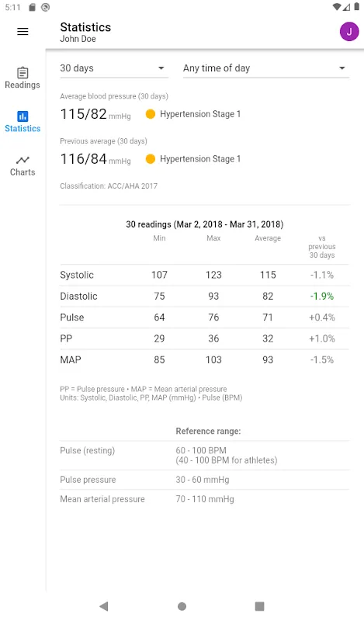
Task: Open the Charts line graph icon
Action: point(23,160)
